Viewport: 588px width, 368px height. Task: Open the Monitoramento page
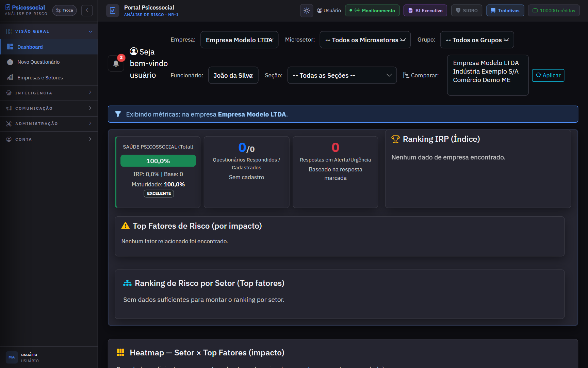(x=372, y=11)
